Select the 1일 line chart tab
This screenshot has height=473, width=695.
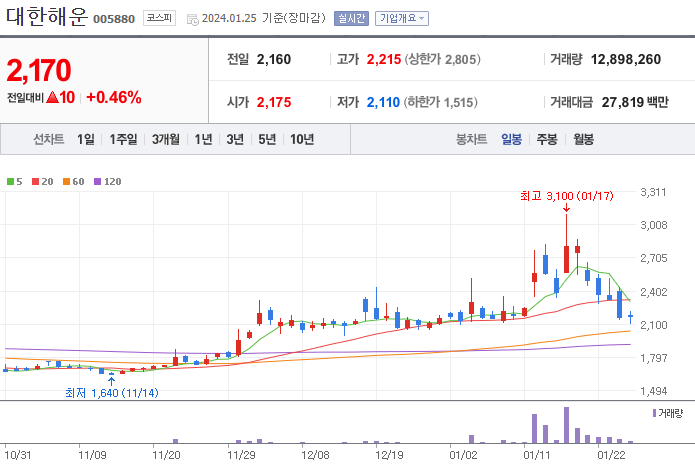86,140
